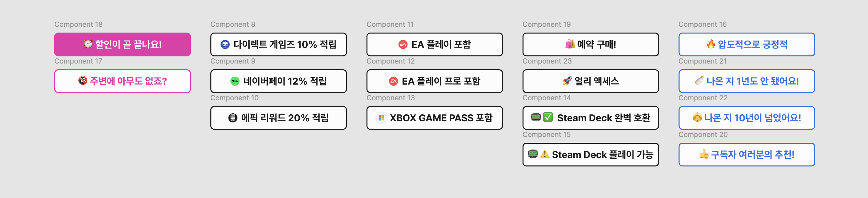Screen dimensions: 868x198
Task: Click the fire icon in 압도적으로 긍정적
Action: 711,44
